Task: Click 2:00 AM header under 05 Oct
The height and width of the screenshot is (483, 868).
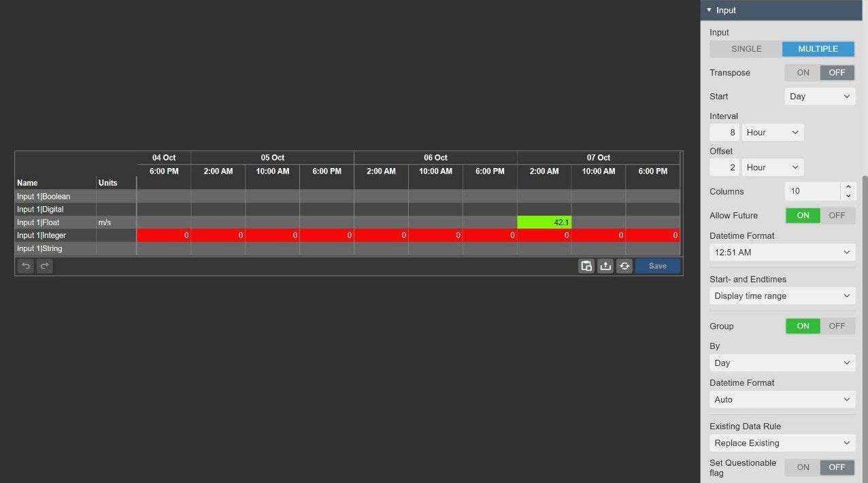Action: [218, 171]
